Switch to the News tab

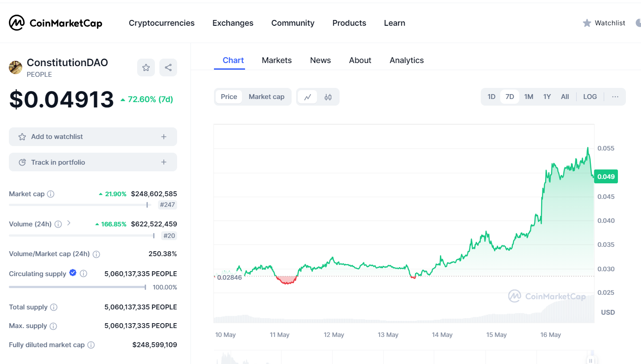click(x=320, y=60)
